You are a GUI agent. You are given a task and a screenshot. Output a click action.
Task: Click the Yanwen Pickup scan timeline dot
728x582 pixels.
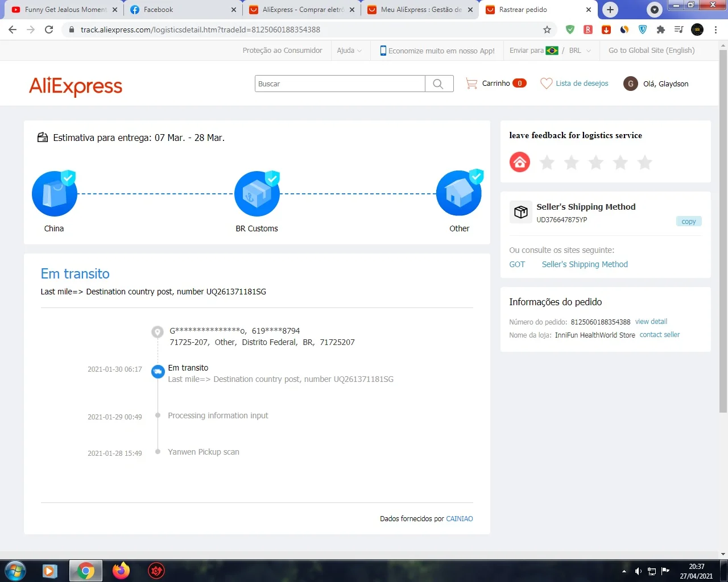[x=158, y=452]
